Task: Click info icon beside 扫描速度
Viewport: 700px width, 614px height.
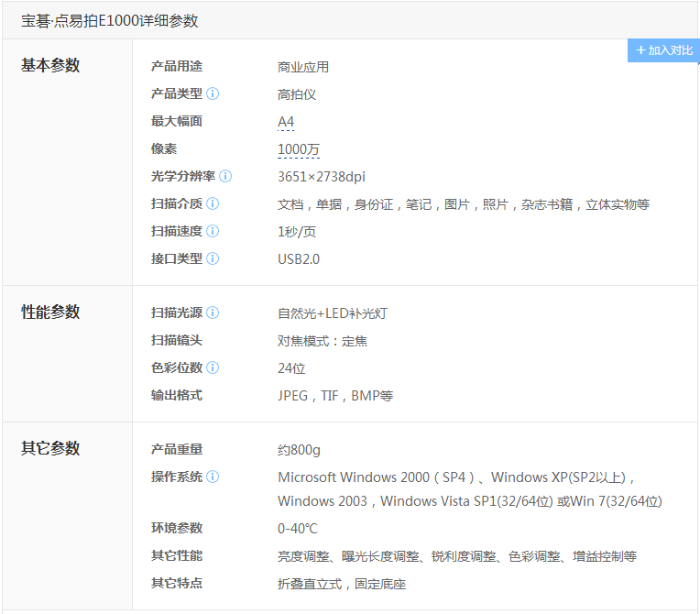Action: pyautogui.click(x=213, y=231)
